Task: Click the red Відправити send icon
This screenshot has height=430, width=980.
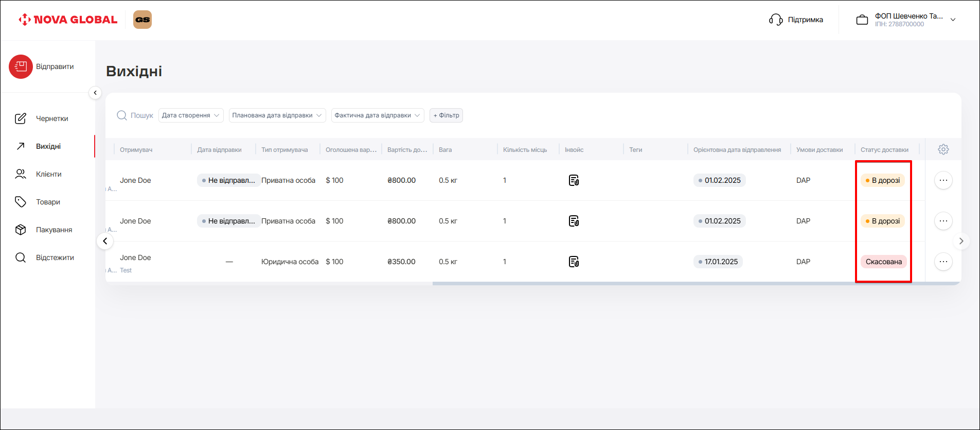Action: [x=21, y=66]
